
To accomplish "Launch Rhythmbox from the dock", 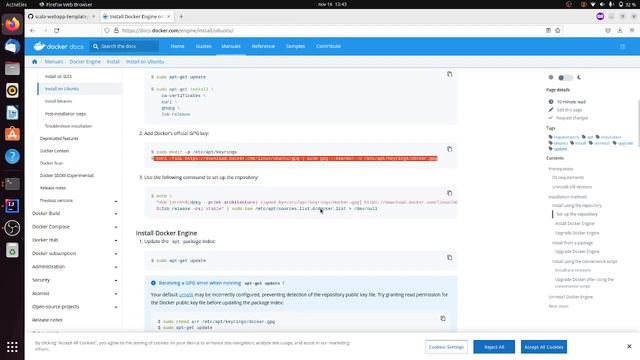I will pos(12,90).
